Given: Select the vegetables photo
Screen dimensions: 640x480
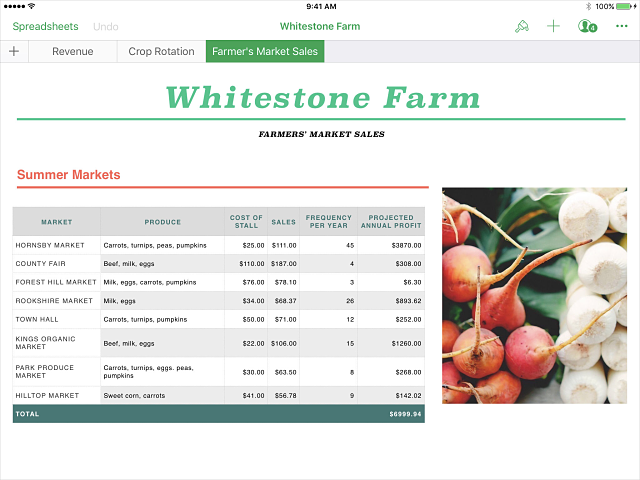Looking at the screenshot, I should pos(534,296).
